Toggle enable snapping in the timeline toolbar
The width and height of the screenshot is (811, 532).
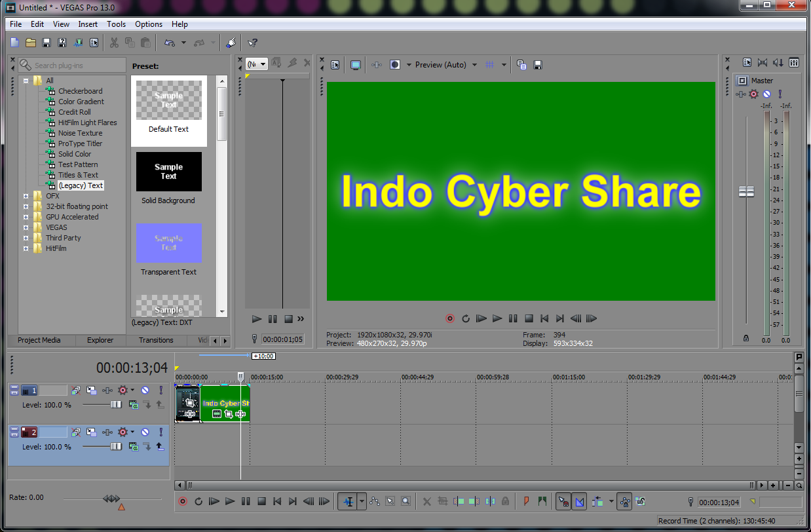coord(563,502)
